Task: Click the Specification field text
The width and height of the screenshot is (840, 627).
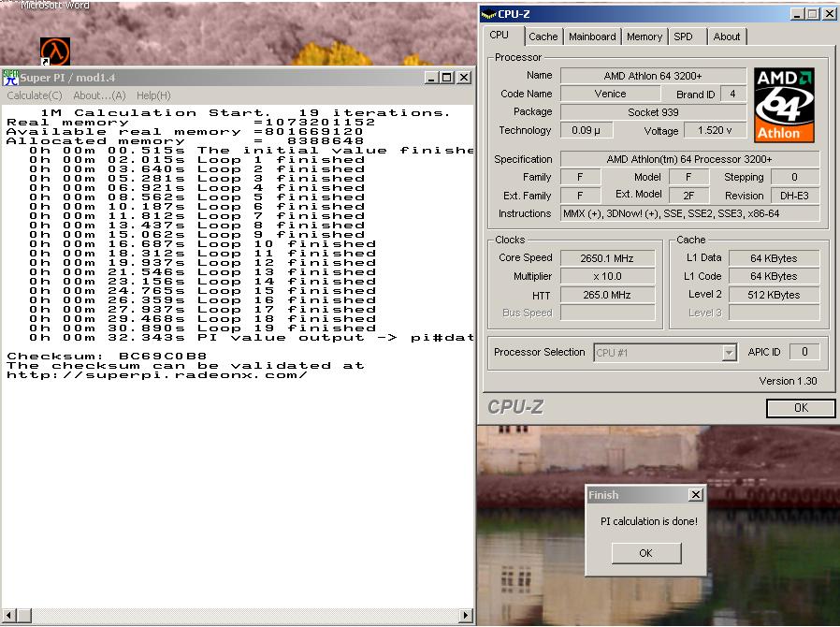Action: tap(690, 159)
